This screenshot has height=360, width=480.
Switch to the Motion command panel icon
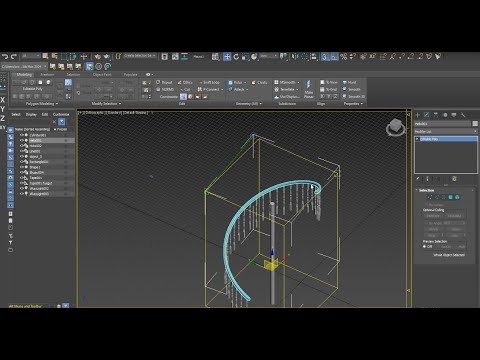(x=445, y=115)
